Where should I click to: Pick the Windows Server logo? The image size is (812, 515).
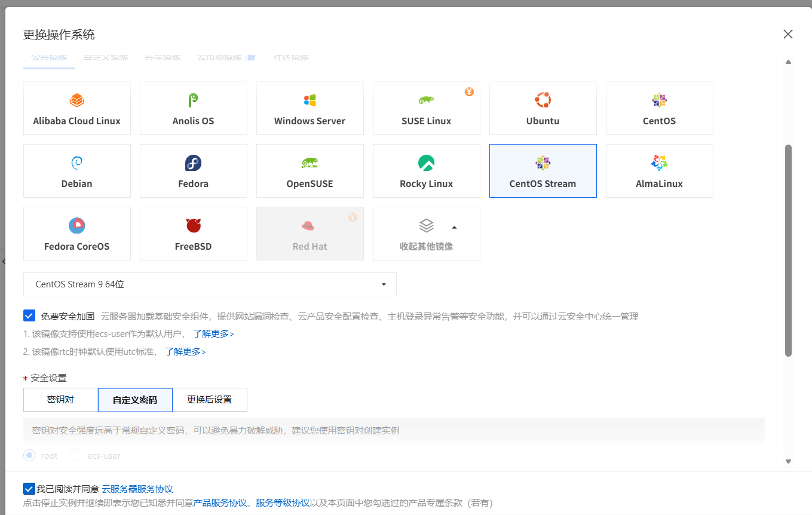310,100
